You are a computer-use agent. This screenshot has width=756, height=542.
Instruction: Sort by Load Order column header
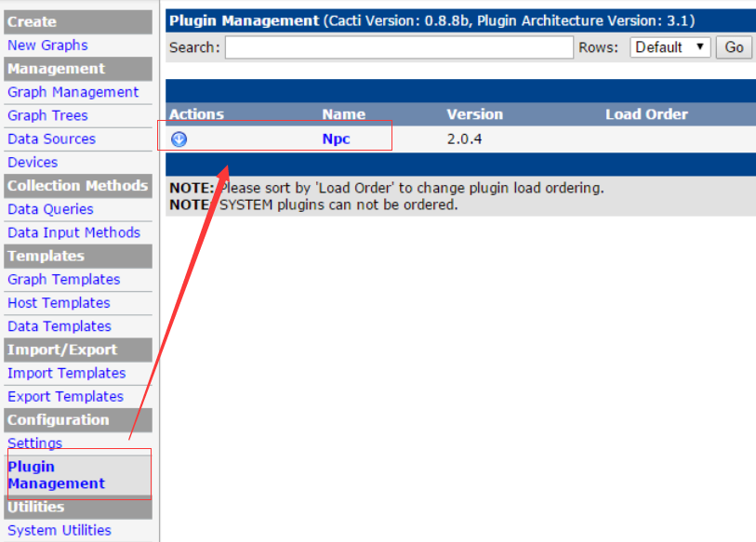pos(646,114)
